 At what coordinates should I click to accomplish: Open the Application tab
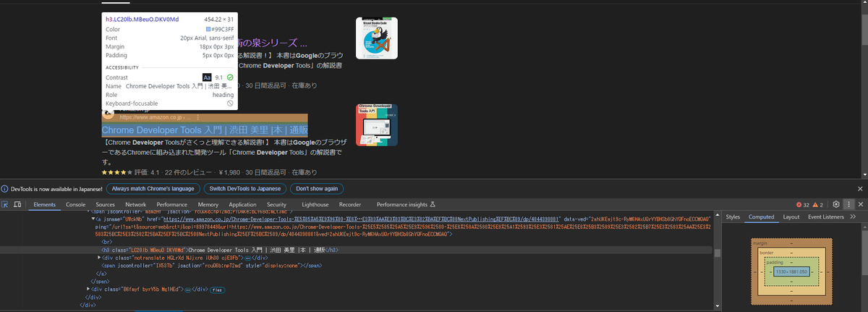pyautogui.click(x=242, y=205)
